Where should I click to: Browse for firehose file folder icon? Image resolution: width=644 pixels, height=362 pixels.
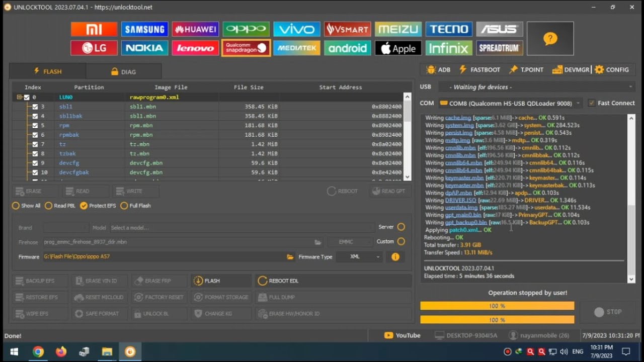coord(318,242)
